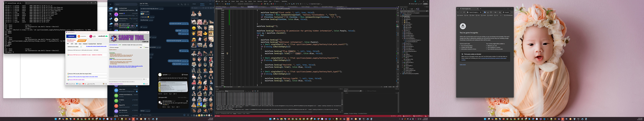Select the LG brand logo in SamFw Tool
The width and height of the screenshot is (644, 121).
pyautogui.click(x=92, y=36)
